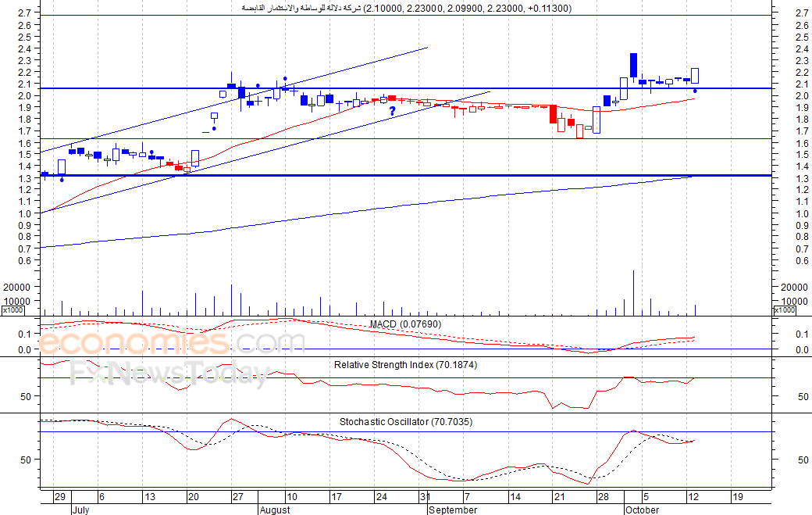The height and width of the screenshot is (515, 812).
Task: Click the October month label
Action: point(642,510)
